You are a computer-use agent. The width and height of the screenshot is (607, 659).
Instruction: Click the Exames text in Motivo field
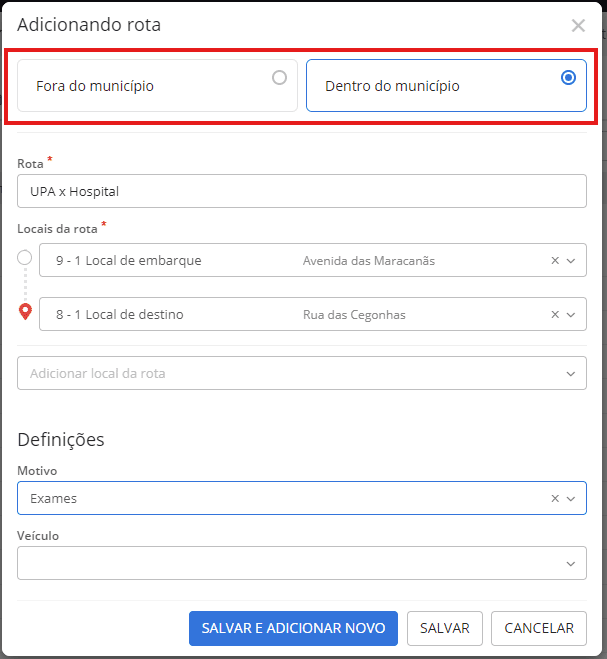tap(54, 498)
